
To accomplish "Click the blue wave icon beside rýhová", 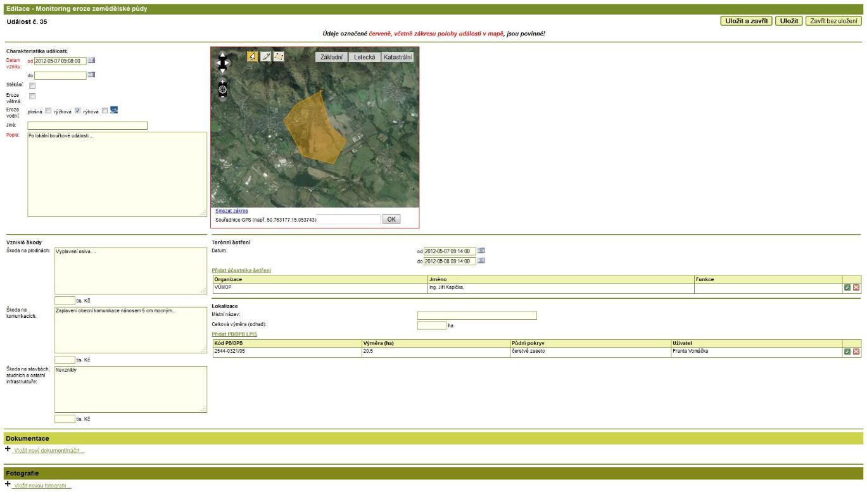I will tap(114, 110).
